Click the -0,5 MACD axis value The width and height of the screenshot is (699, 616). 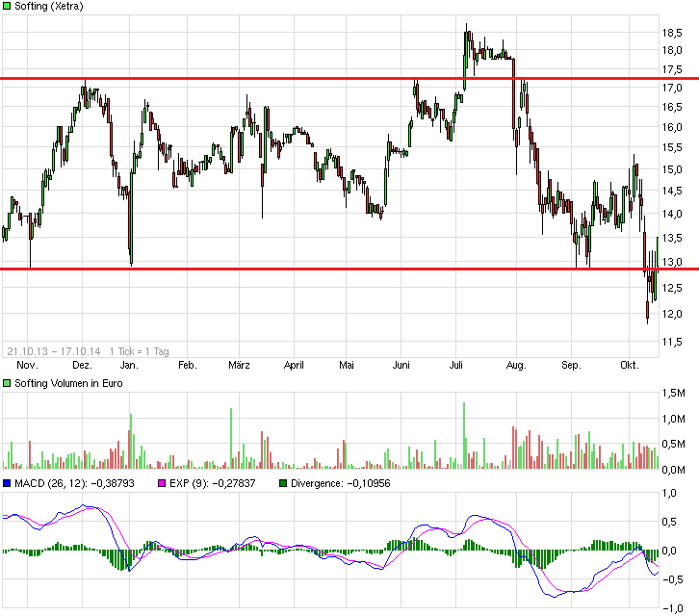tap(672, 579)
